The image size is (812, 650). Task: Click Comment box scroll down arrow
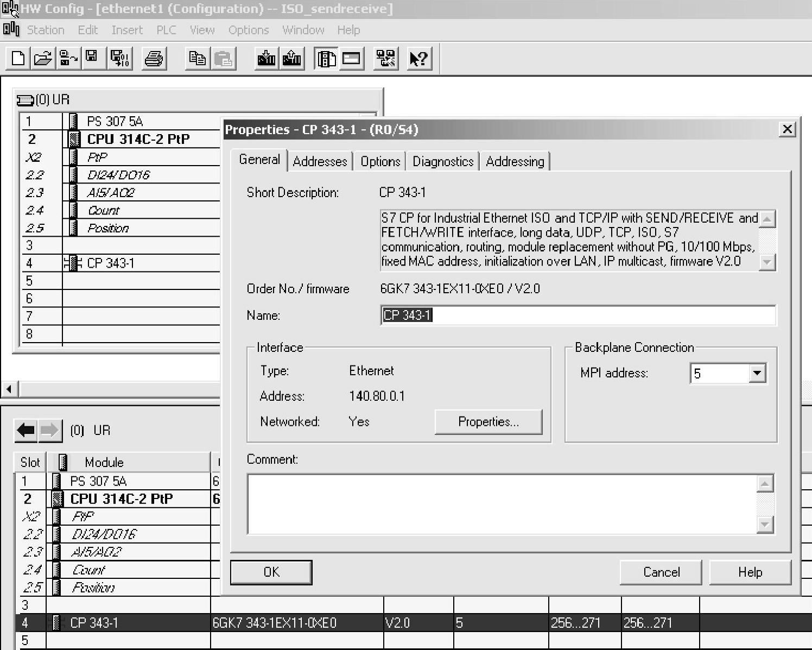765,525
